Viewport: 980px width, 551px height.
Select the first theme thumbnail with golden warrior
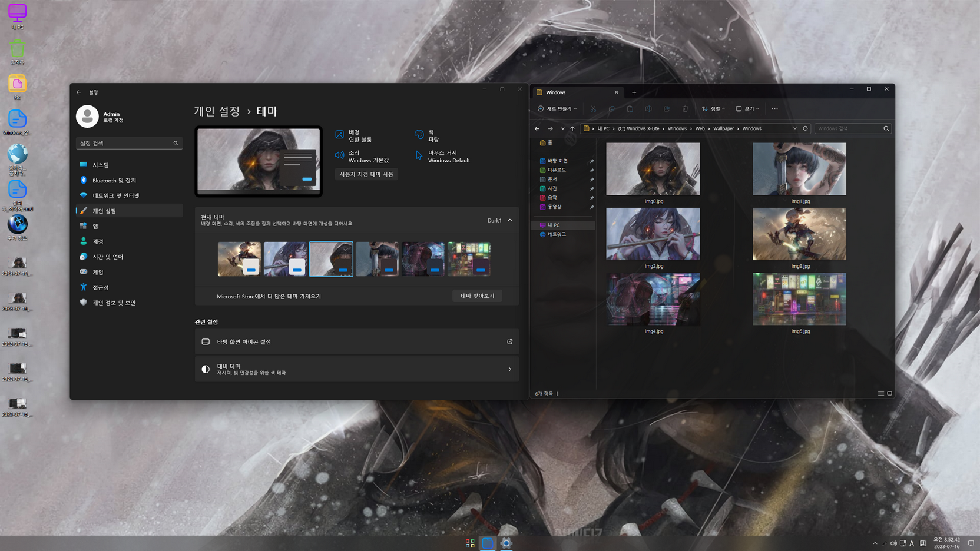point(239,259)
